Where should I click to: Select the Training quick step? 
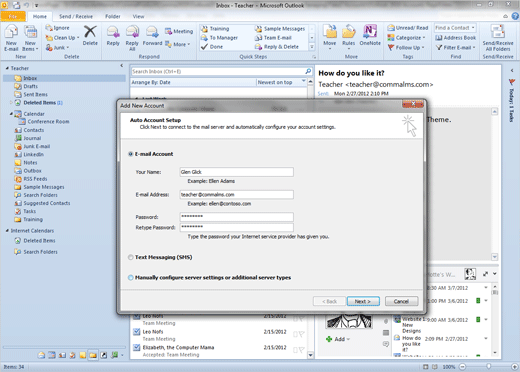point(215,29)
